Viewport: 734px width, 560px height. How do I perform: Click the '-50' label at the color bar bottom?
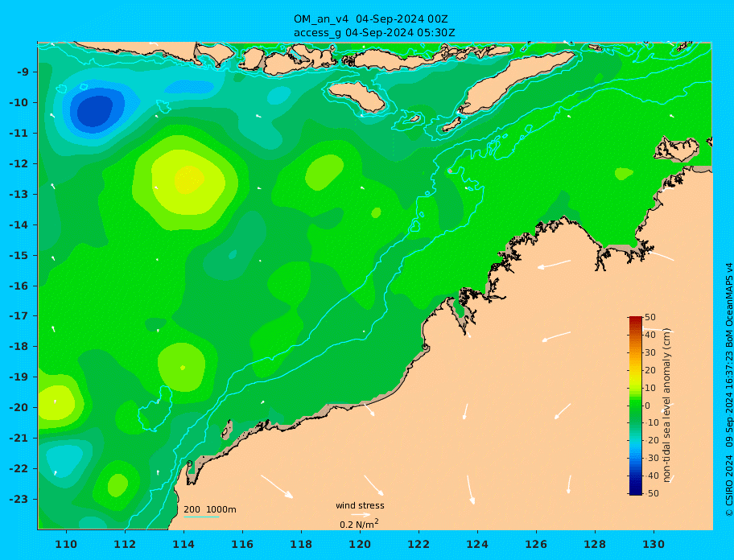[651, 493]
